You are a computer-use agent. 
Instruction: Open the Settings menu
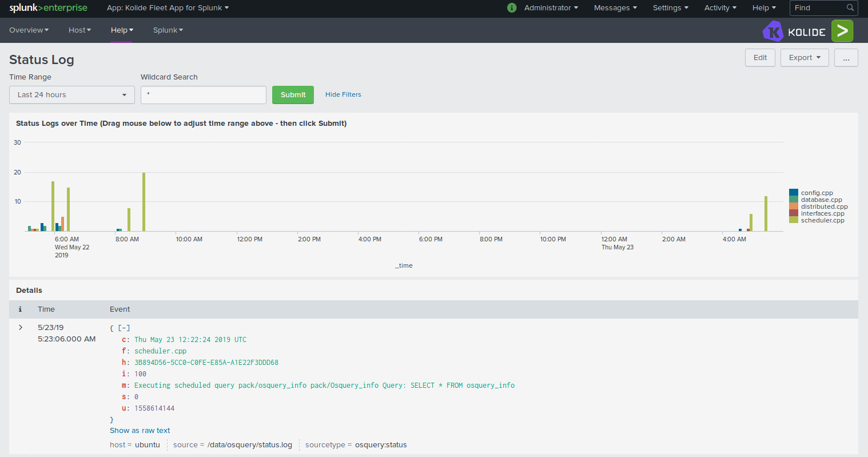[x=671, y=8]
